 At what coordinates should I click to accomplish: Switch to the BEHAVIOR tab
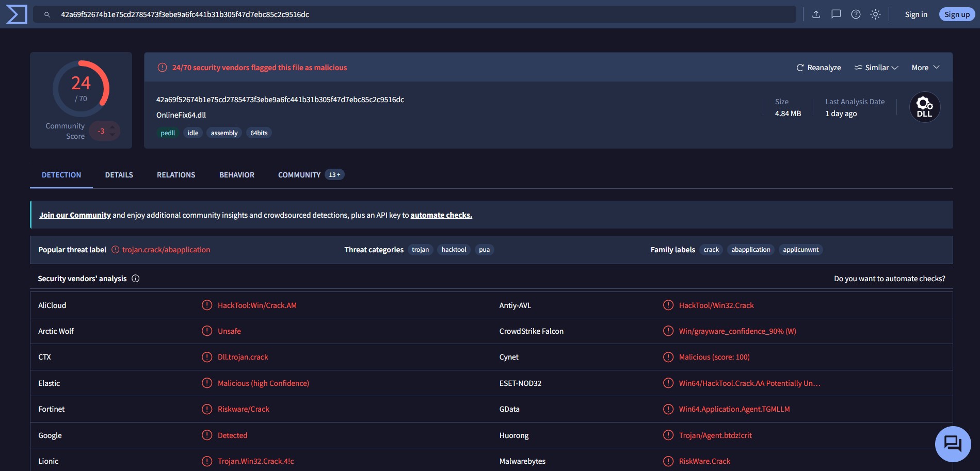(237, 175)
